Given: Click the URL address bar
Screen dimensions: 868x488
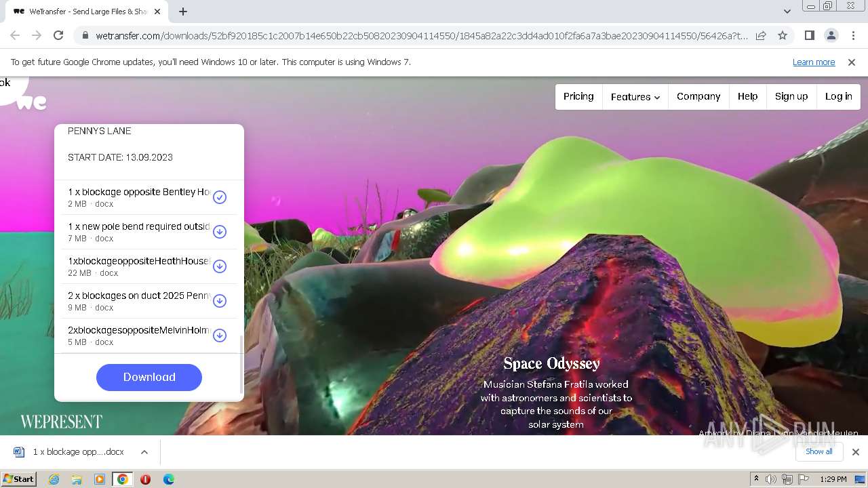Looking at the screenshot, I should tap(422, 35).
